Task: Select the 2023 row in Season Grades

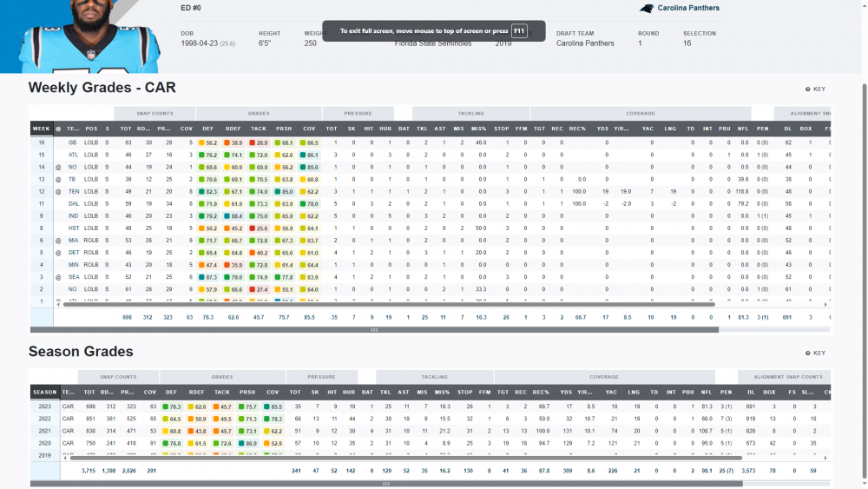Action: pos(43,406)
